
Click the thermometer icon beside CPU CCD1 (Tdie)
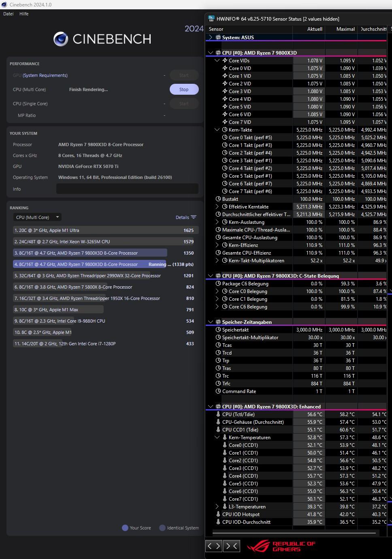pos(218,429)
